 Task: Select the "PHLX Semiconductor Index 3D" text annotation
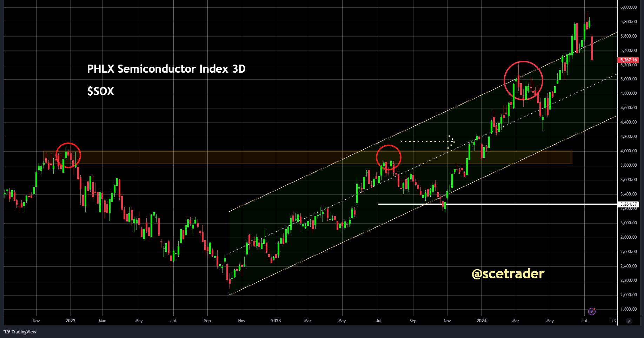click(166, 69)
